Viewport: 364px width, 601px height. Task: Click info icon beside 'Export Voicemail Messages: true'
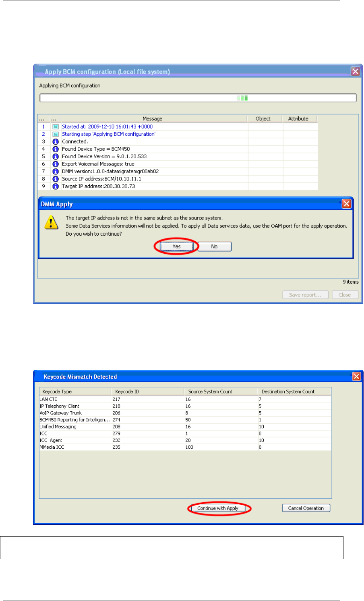click(x=56, y=164)
